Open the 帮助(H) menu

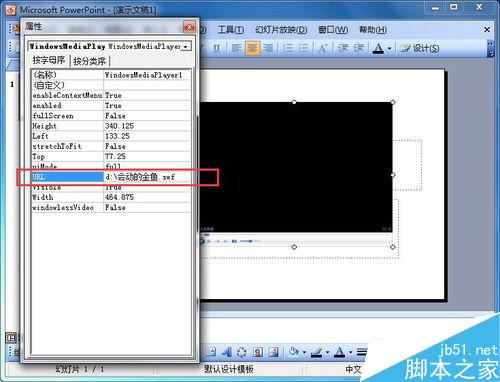[373, 30]
